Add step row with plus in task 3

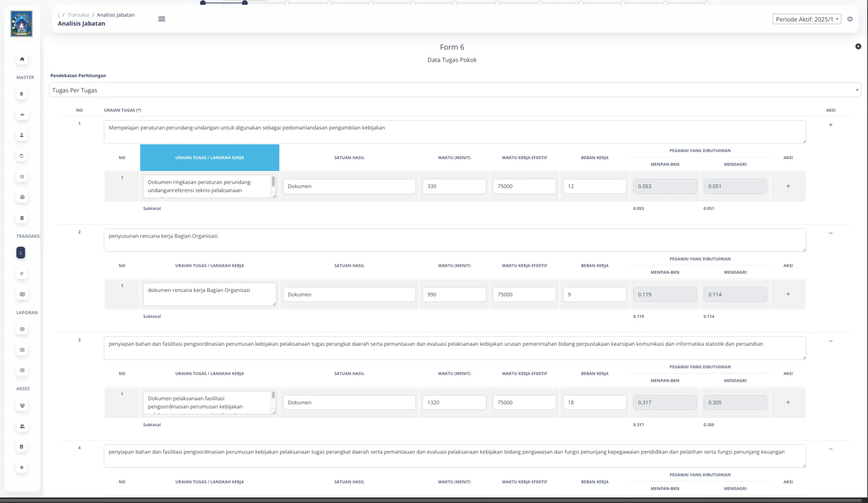pos(788,402)
